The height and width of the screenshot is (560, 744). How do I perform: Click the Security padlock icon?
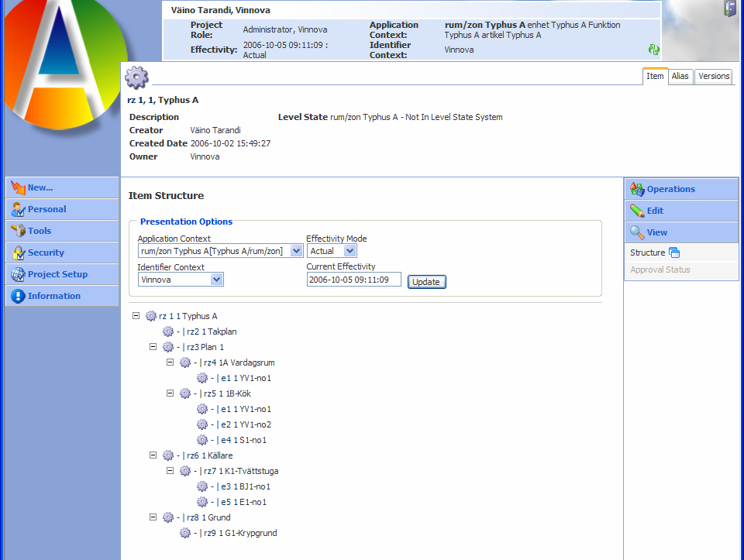[x=18, y=253]
